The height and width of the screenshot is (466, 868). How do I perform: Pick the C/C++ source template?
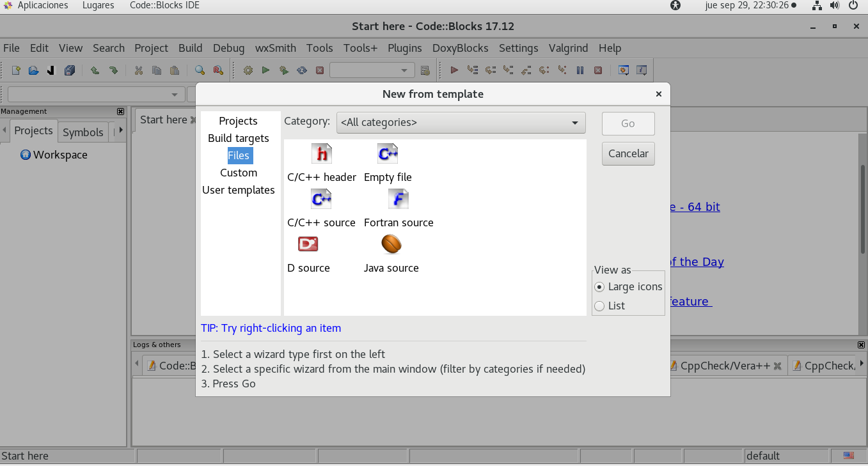coord(321,199)
